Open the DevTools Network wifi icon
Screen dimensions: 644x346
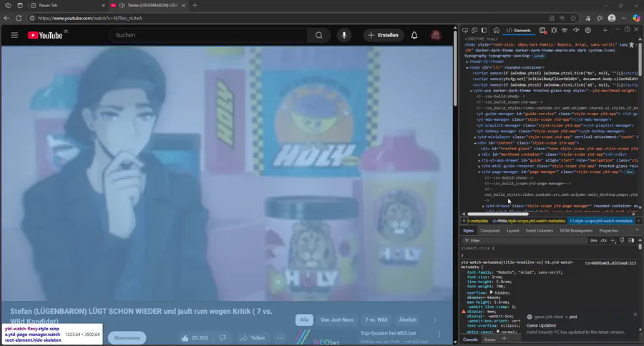565,30
